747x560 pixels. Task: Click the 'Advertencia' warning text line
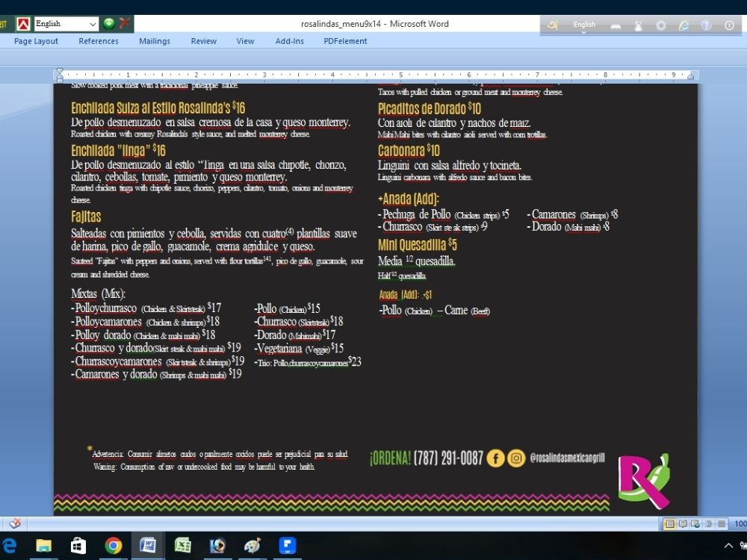tap(220, 454)
